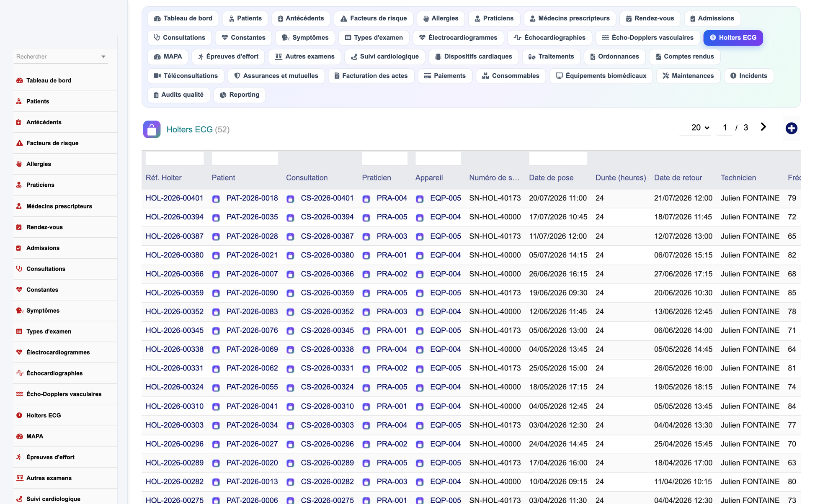The image size is (815, 504).
Task: Select return date 05/05/2026 13:45 cell
Action: pos(683,406)
